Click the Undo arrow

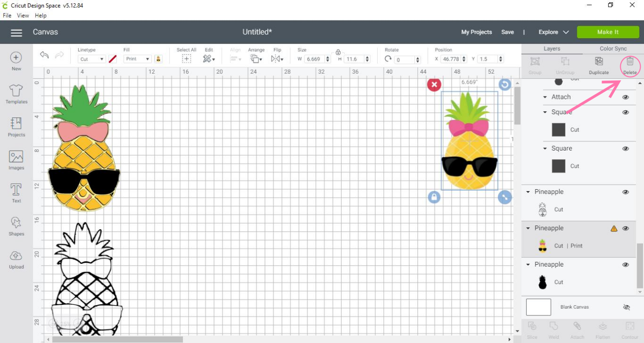click(44, 55)
